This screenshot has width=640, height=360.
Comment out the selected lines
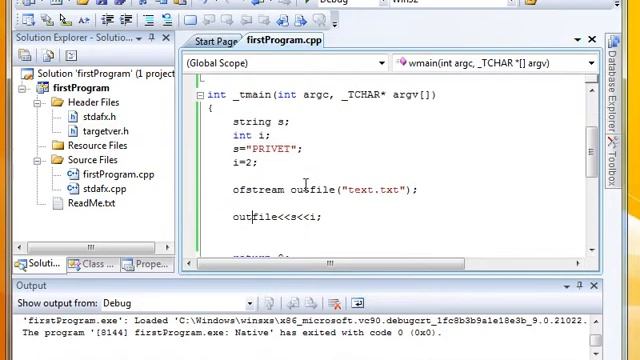149,20
